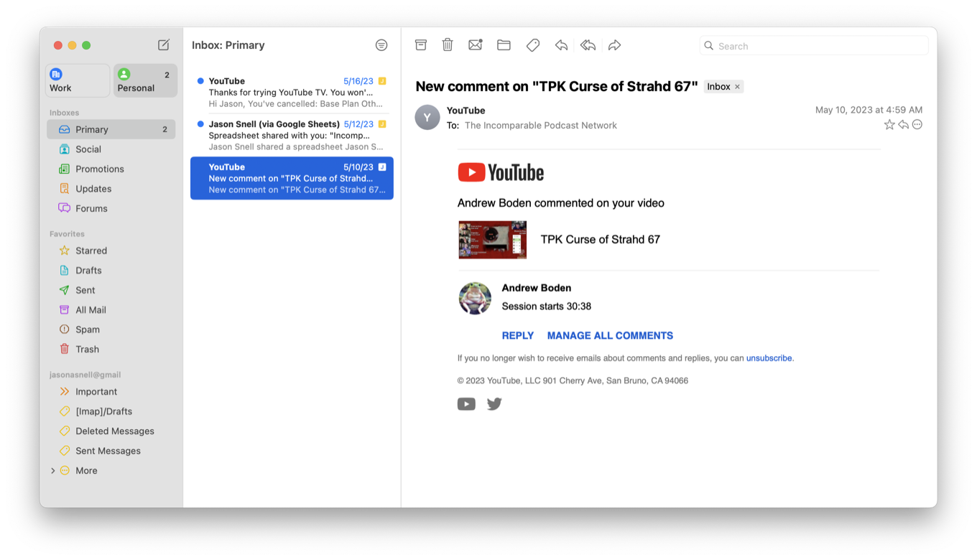Forward the email using toolbar arrow
This screenshot has width=977, height=560.
(x=614, y=45)
